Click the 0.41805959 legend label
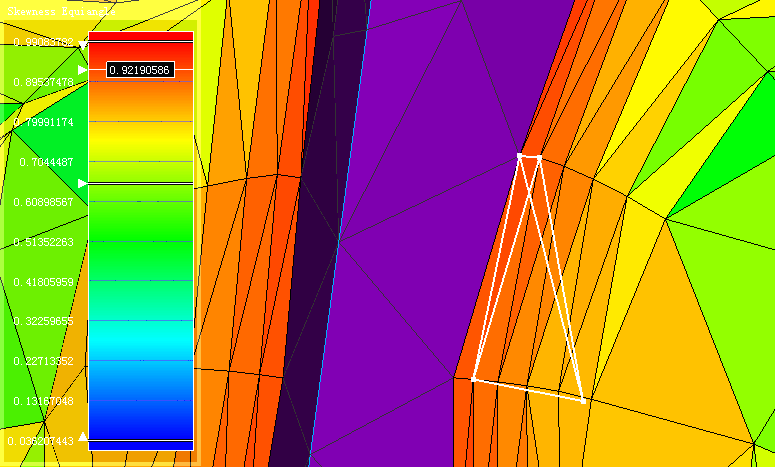This screenshot has height=467, width=775. pos(44,282)
